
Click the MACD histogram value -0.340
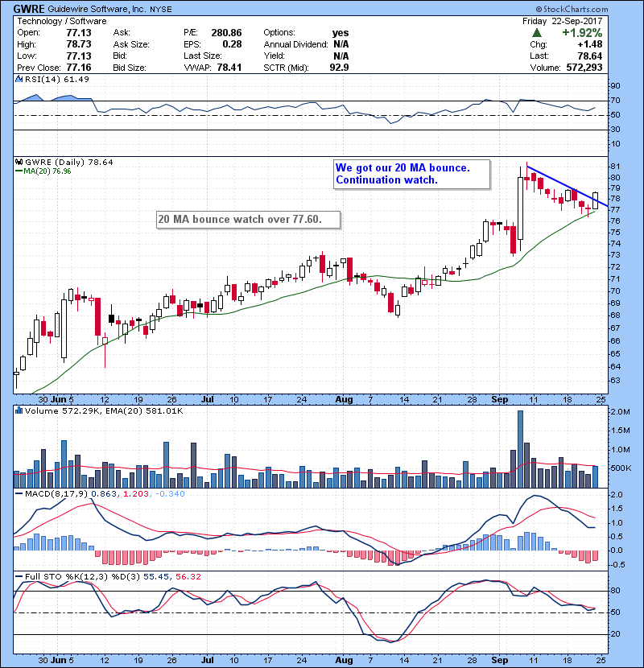click(x=170, y=494)
